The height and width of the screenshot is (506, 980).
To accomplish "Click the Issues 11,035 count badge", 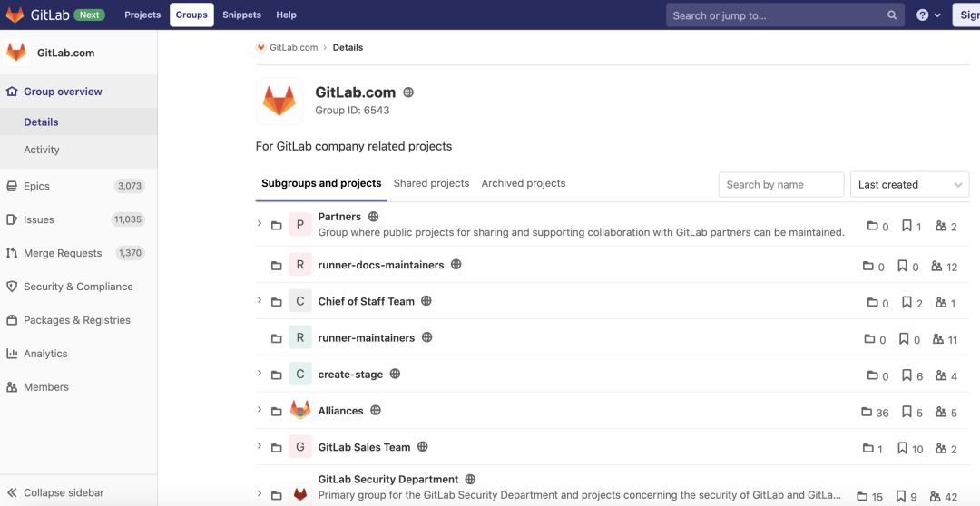I will tap(128, 219).
